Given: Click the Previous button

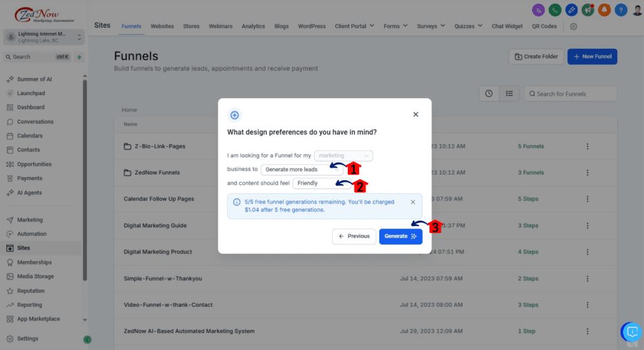Looking at the screenshot, I should pos(354,236).
